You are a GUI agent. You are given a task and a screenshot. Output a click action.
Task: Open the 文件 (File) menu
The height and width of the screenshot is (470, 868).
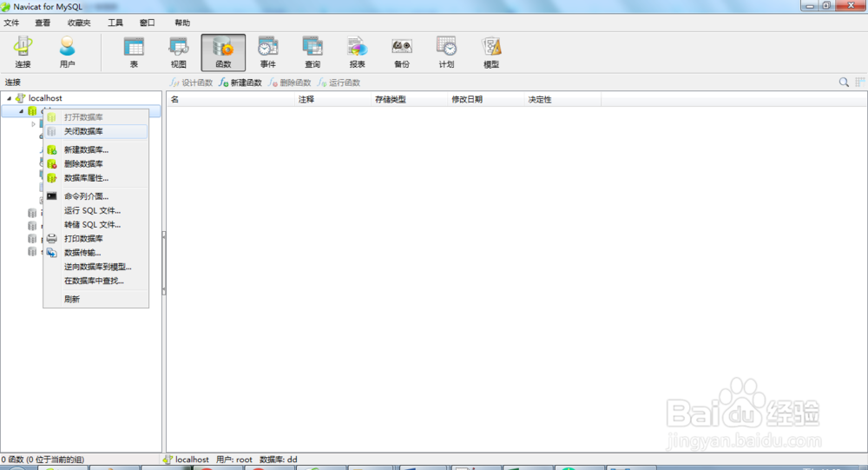tap(11, 23)
